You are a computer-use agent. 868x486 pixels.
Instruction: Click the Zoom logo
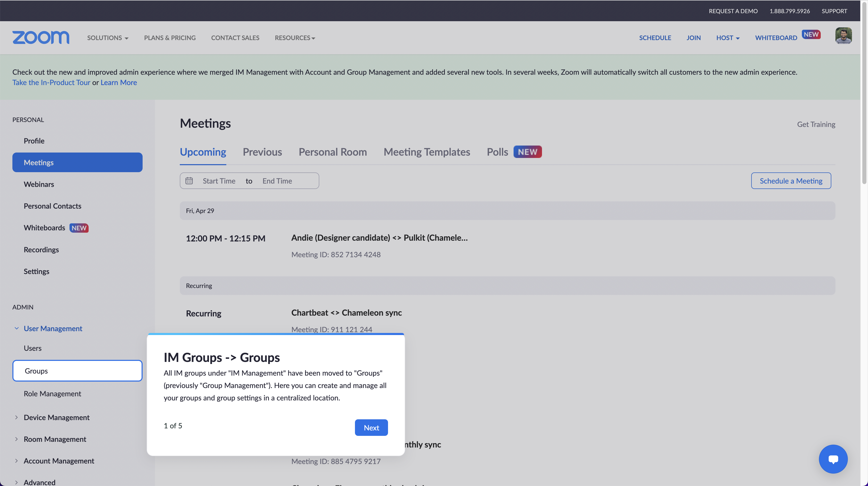(41, 37)
